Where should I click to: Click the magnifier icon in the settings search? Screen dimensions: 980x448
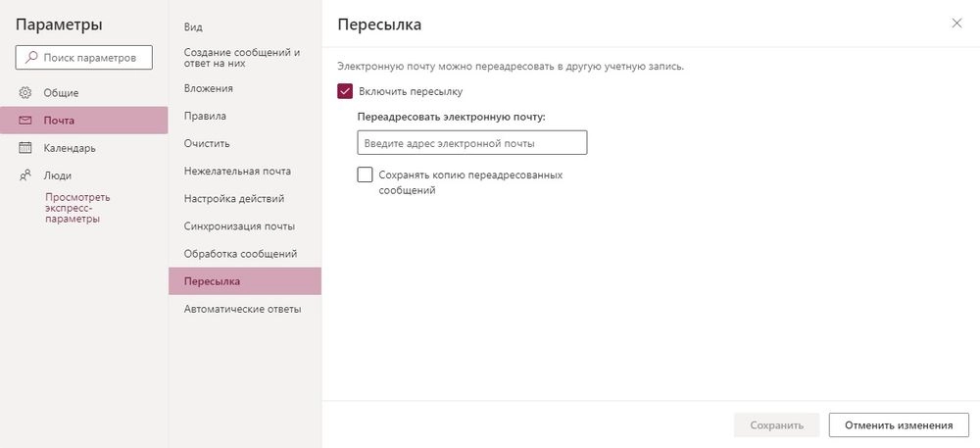(x=30, y=58)
